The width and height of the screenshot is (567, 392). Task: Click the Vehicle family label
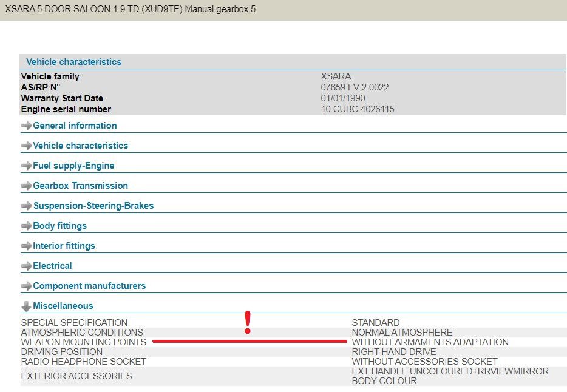click(50, 76)
